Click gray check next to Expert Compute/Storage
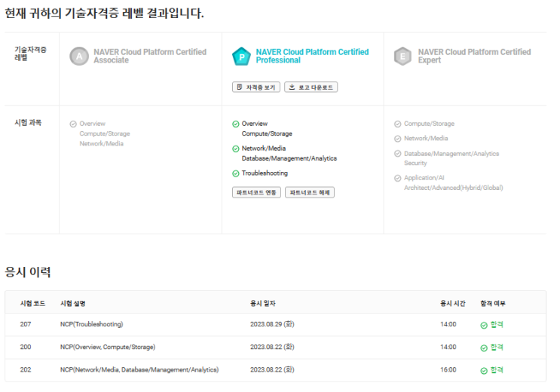The width and height of the screenshot is (560, 392). pos(397,124)
